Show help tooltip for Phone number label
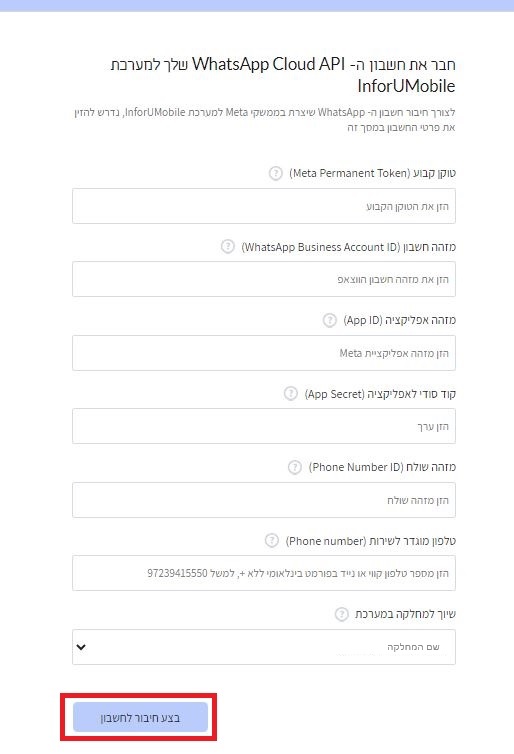 point(272,540)
